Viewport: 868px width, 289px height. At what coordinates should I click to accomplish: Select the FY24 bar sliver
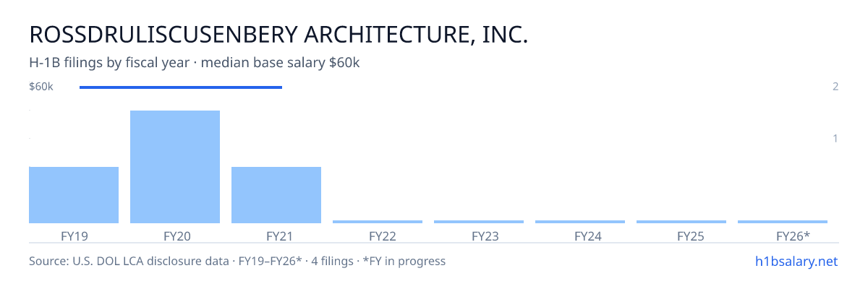pos(580,222)
